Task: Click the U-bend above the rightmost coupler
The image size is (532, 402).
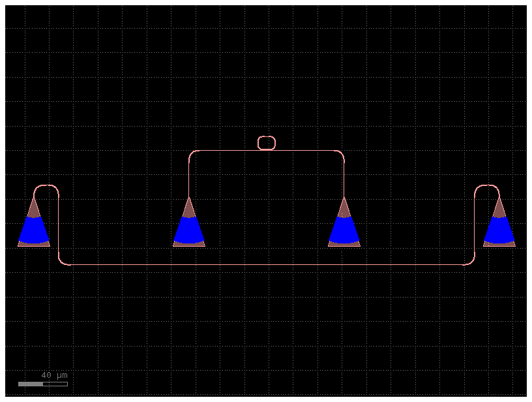Action: pos(487,186)
